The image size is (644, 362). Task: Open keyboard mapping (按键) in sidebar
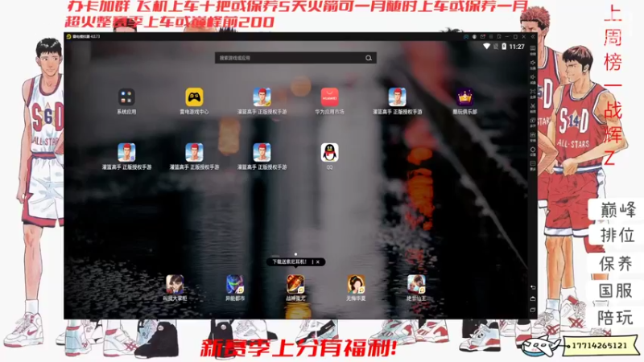[x=533, y=51]
